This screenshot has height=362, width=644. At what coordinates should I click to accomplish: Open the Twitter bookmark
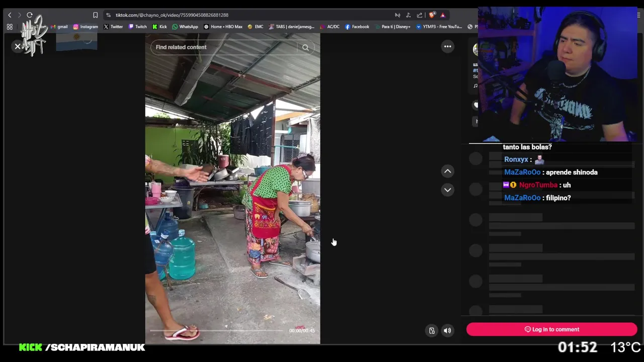pos(113,27)
